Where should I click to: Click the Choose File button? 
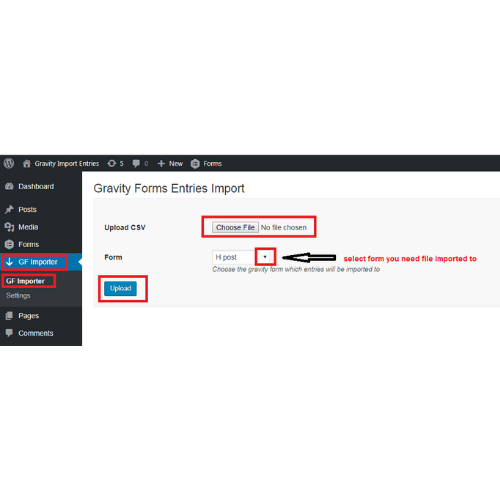(235, 227)
